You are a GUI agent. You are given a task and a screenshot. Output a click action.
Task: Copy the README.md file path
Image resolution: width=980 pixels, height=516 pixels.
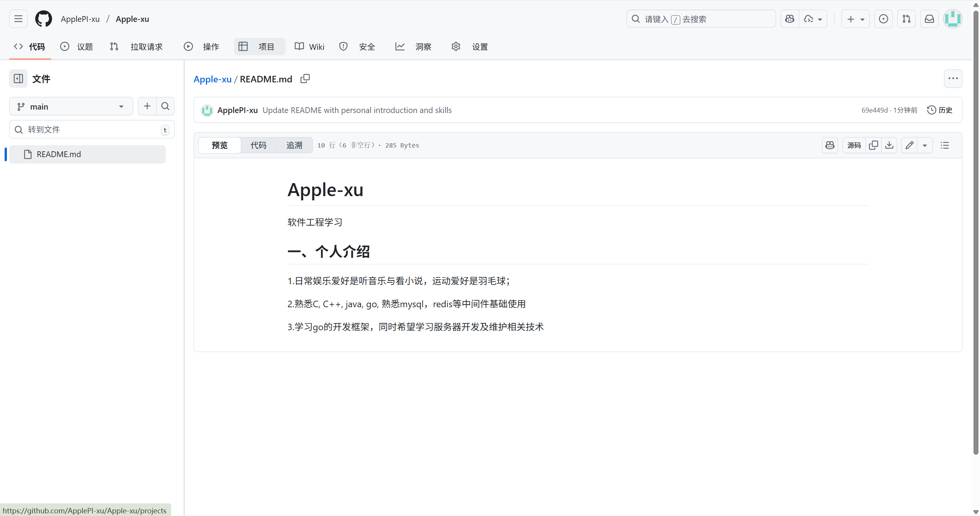305,79
